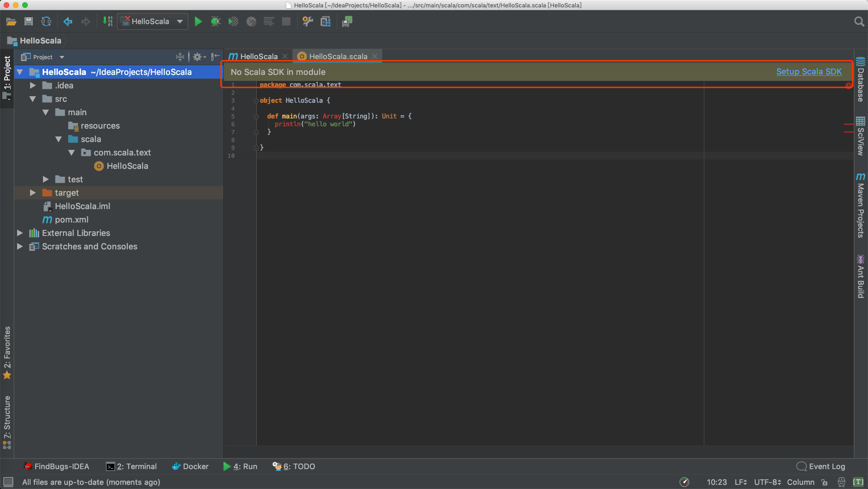Open the Docker tool tab

pyautogui.click(x=190, y=466)
